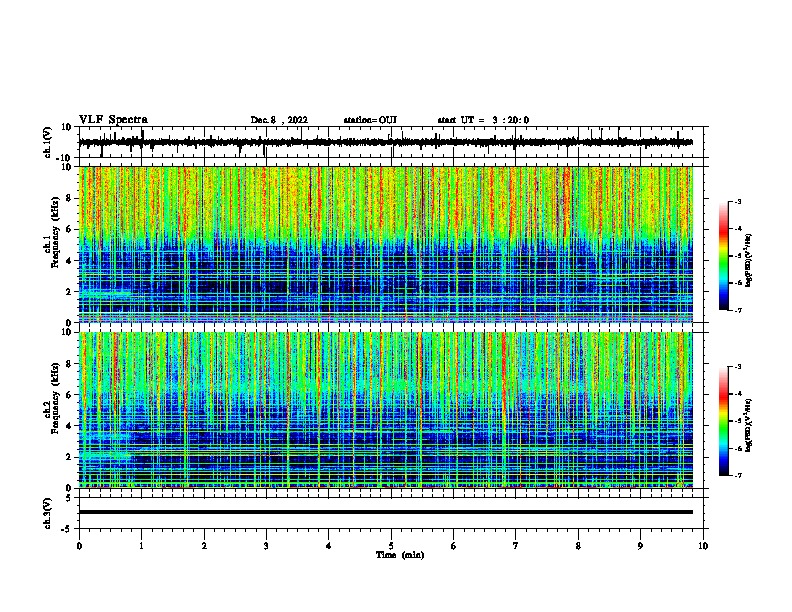Click the ch.2 spectrogram panel
The image size is (792, 612).
pos(386,410)
